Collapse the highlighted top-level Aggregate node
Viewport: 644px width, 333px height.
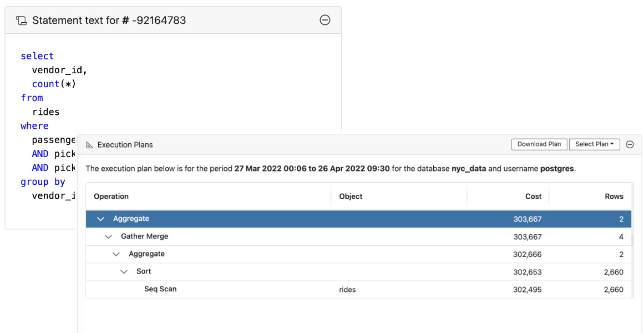(x=100, y=219)
